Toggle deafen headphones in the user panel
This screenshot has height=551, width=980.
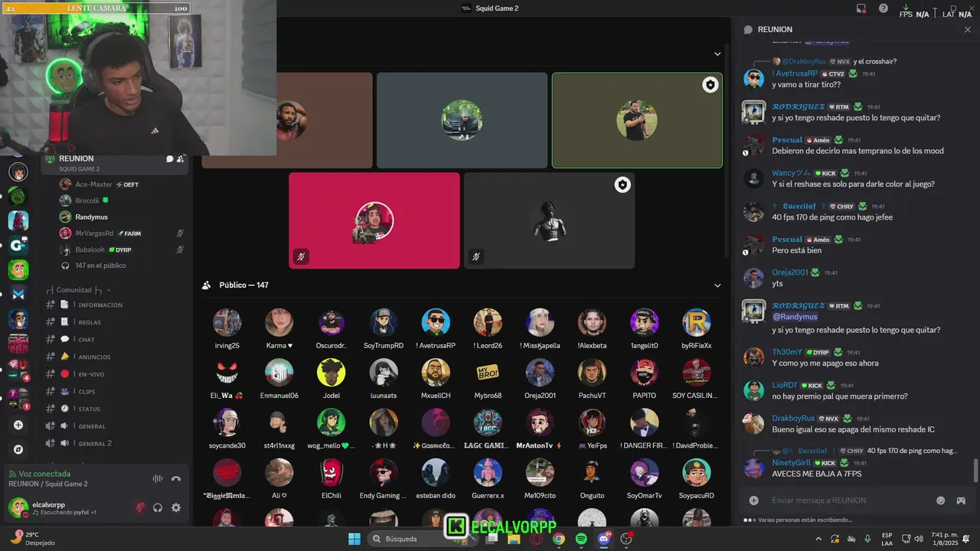158,507
